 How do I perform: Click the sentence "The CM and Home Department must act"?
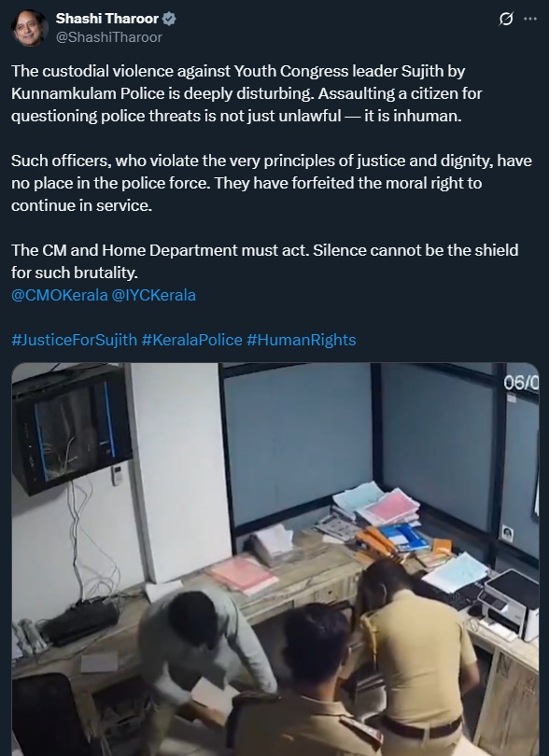point(160,250)
